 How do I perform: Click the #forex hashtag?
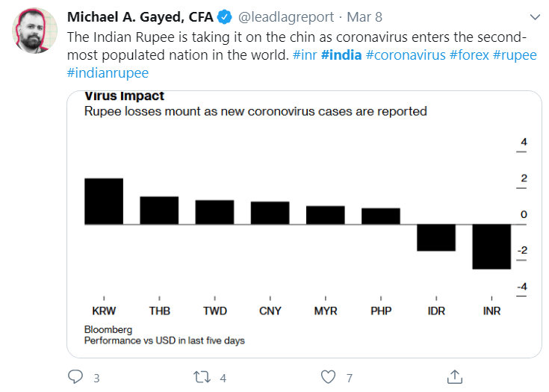click(468, 56)
